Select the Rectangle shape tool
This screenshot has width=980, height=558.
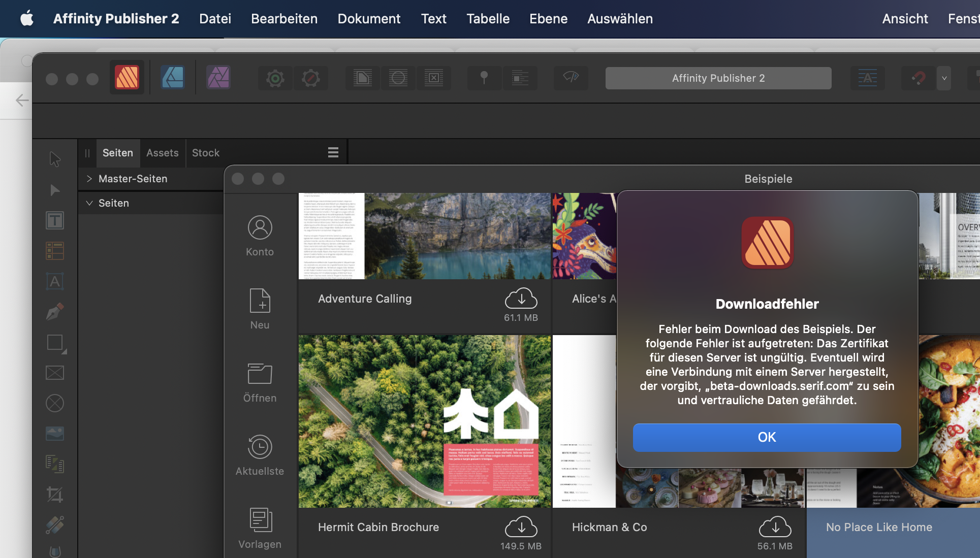click(x=55, y=343)
